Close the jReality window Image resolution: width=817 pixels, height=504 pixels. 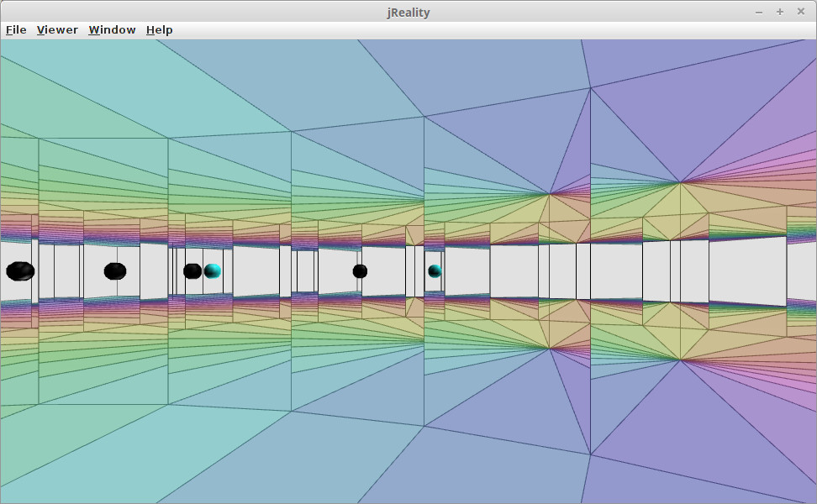pos(800,12)
